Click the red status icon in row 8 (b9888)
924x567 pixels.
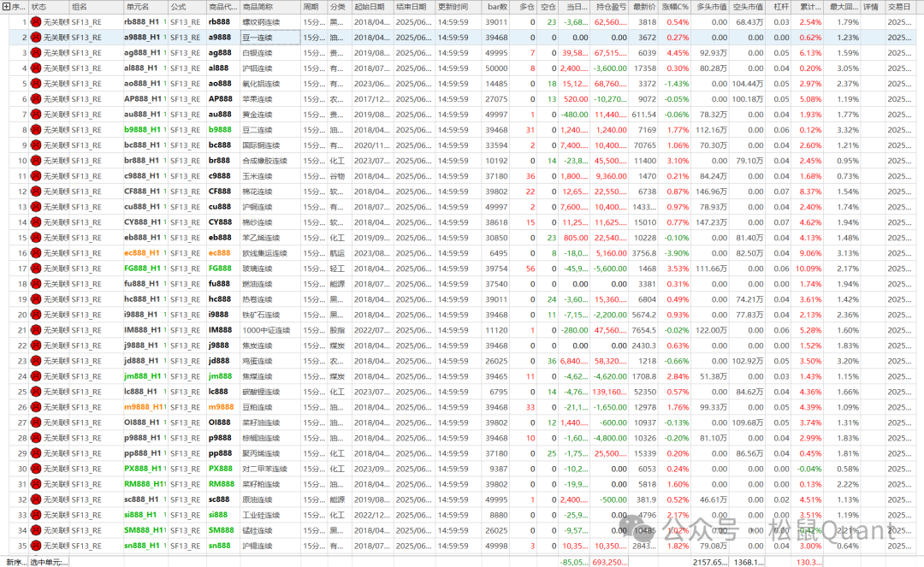pyautogui.click(x=36, y=130)
